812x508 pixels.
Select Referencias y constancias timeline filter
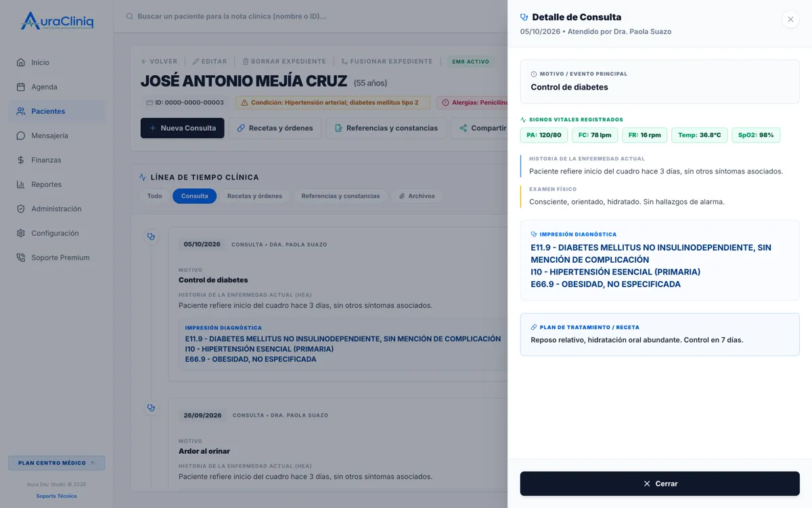pyautogui.click(x=340, y=196)
